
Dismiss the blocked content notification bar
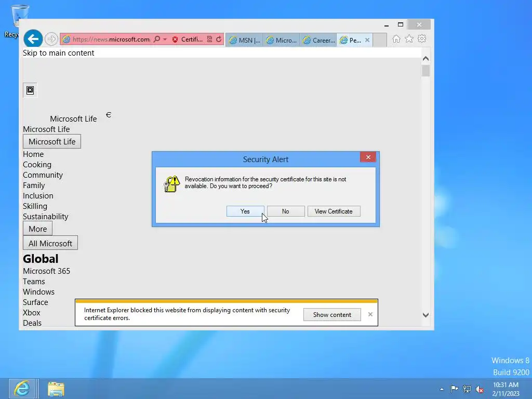pos(370,314)
